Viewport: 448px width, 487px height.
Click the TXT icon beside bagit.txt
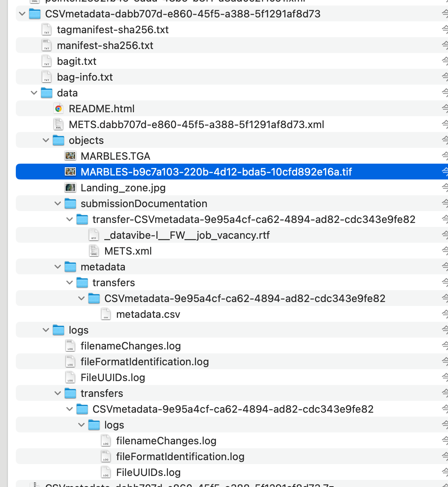(47, 61)
